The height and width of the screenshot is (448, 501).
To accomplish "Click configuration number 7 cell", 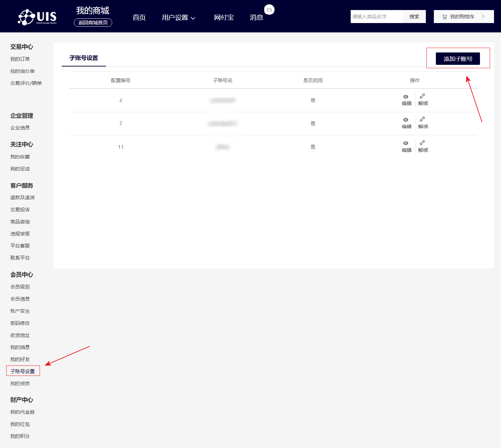I will coord(121,123).
